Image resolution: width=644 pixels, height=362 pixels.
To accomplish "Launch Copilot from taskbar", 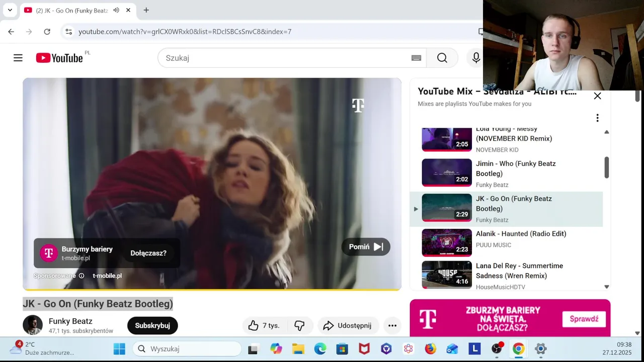I will point(276,349).
